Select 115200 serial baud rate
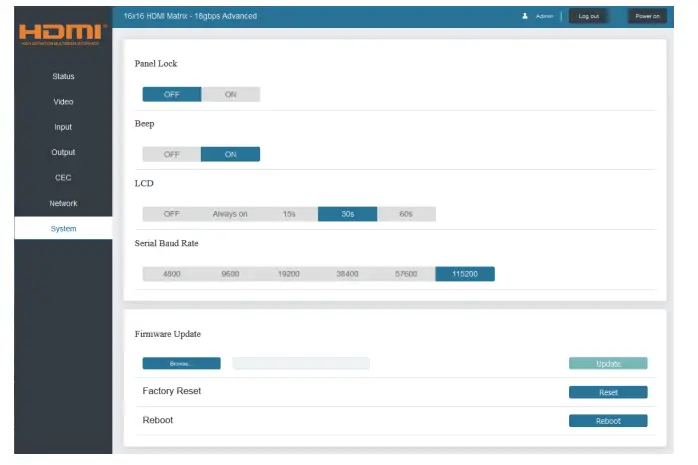698x465 pixels. (x=465, y=274)
